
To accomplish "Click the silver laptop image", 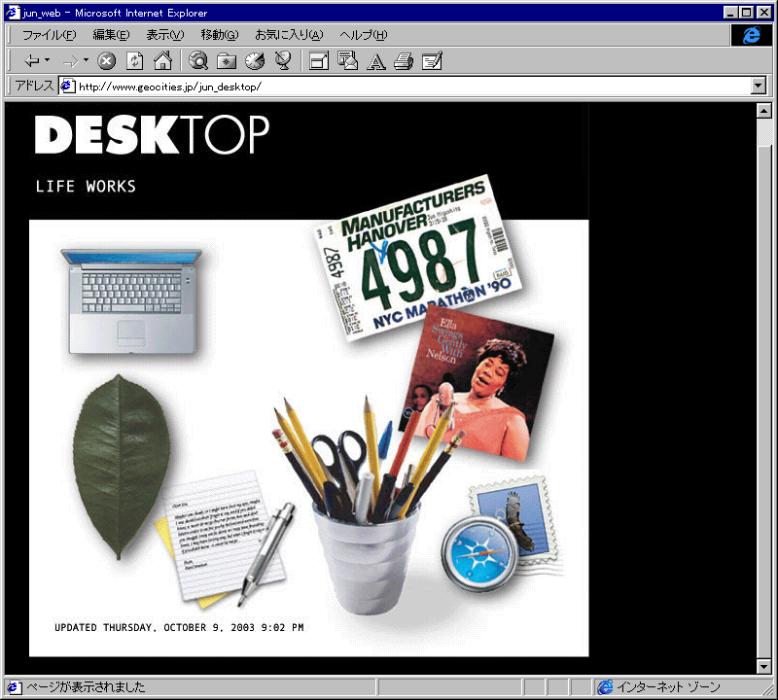I will pos(132,301).
